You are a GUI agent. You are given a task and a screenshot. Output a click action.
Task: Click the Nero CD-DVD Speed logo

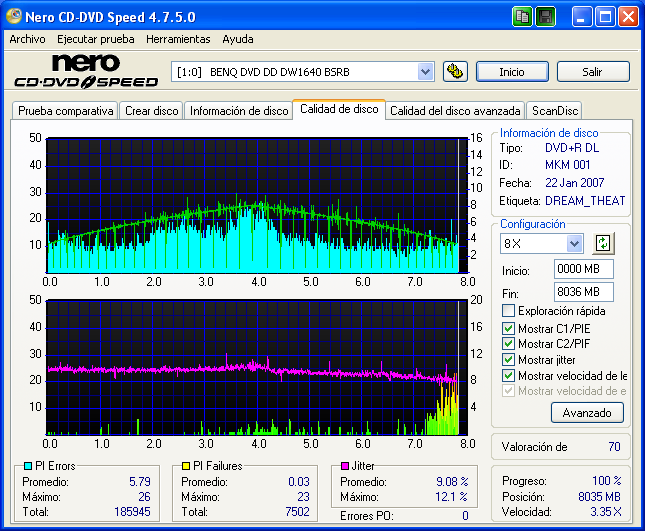[85, 71]
